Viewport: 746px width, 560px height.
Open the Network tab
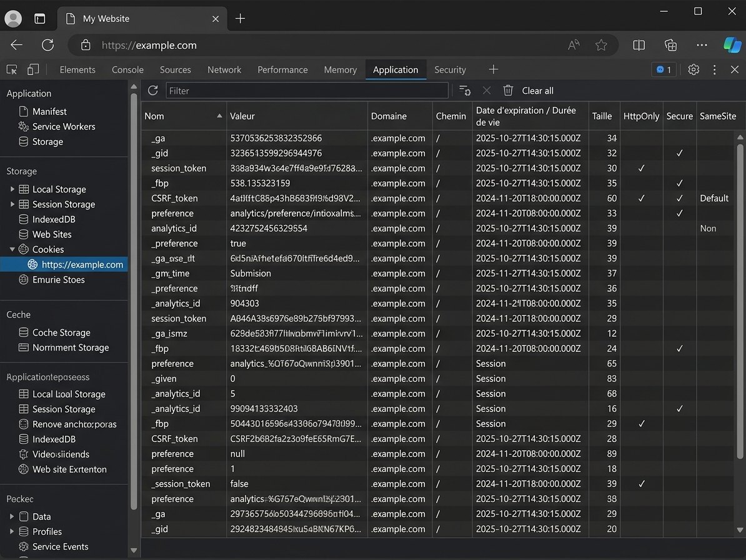pyautogui.click(x=224, y=69)
